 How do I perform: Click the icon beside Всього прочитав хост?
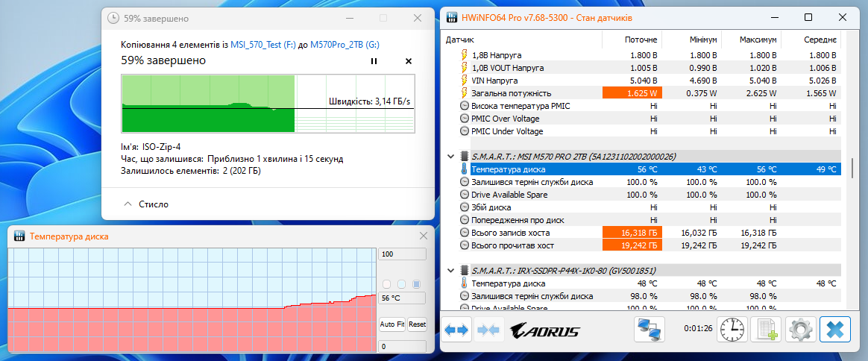click(x=464, y=245)
